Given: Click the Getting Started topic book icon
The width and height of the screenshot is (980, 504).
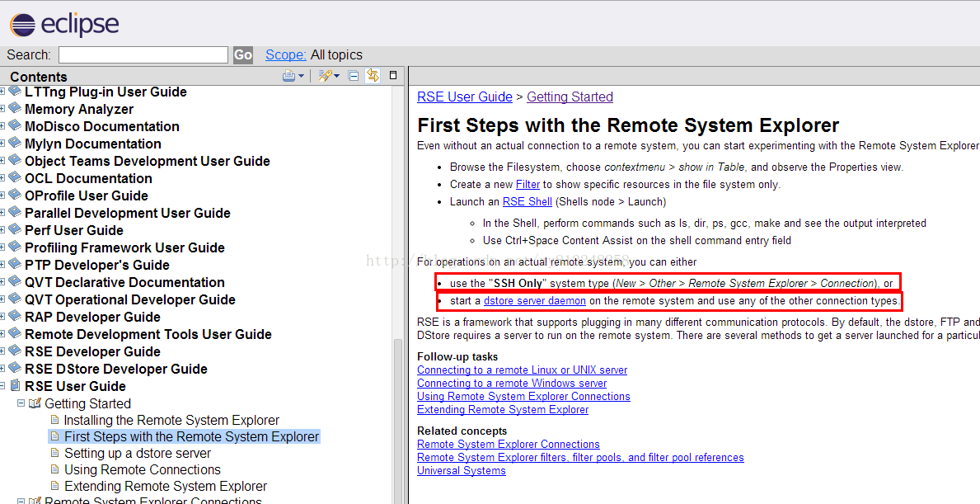Looking at the screenshot, I should coord(35,403).
